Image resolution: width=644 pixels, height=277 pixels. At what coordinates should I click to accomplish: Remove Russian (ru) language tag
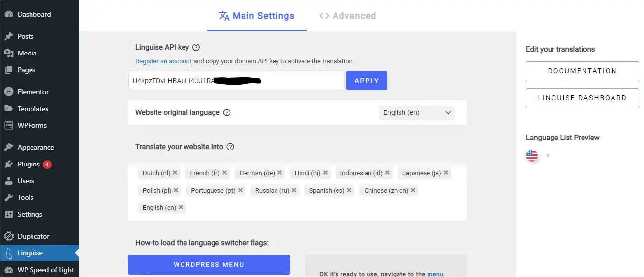coord(294,190)
